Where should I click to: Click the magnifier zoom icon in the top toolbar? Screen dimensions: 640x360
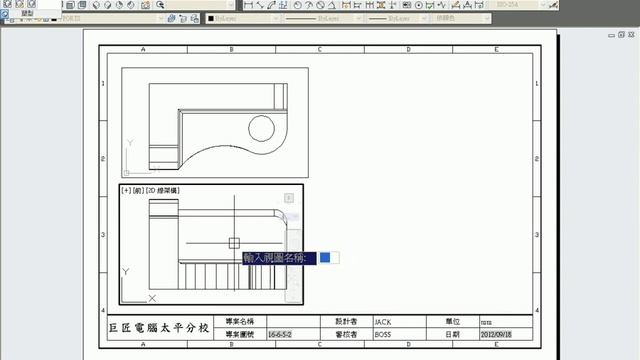(x=160, y=5)
